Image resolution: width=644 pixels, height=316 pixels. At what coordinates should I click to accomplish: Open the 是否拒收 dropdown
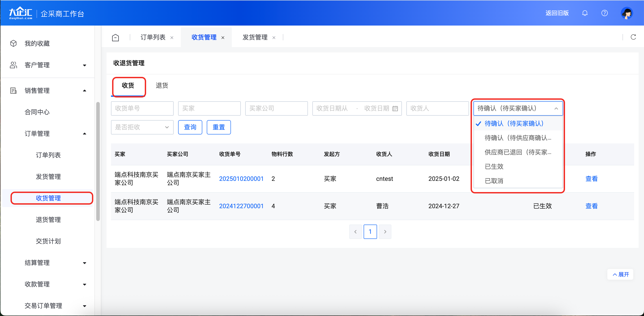click(x=142, y=127)
